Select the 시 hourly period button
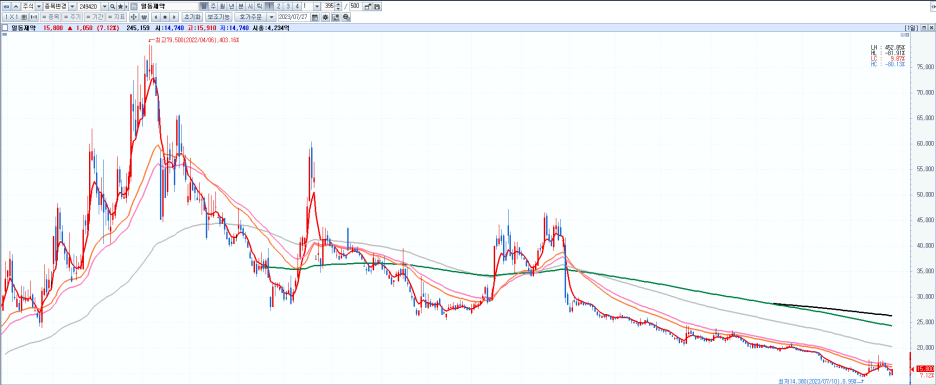The width and height of the screenshot is (936, 385). [250, 6]
